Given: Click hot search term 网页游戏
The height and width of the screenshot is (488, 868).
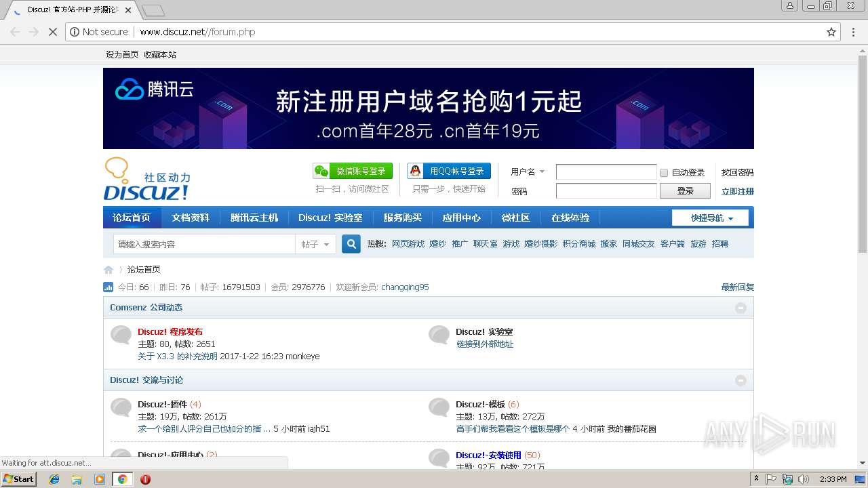Looking at the screenshot, I should [408, 244].
